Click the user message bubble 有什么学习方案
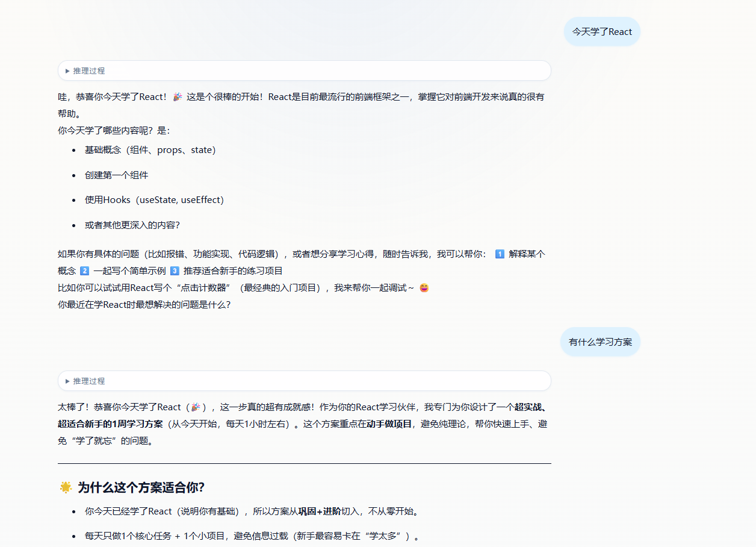Image resolution: width=756 pixels, height=547 pixels. pyautogui.click(x=600, y=342)
